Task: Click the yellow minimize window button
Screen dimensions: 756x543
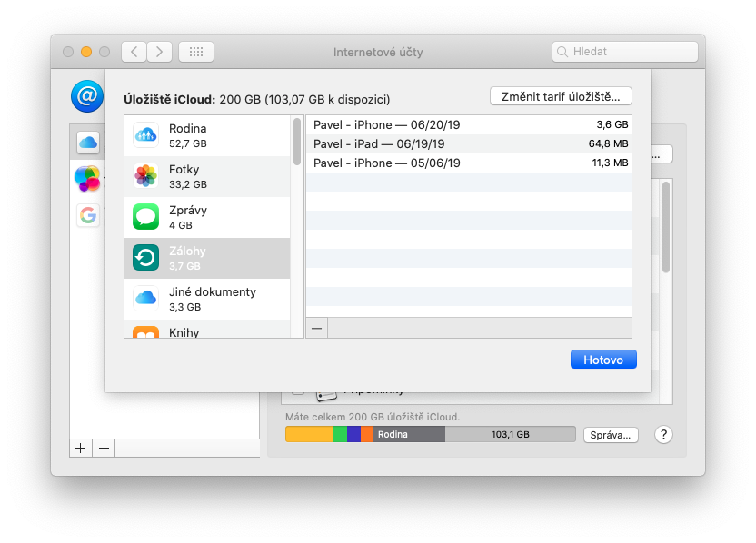Action: click(x=86, y=52)
